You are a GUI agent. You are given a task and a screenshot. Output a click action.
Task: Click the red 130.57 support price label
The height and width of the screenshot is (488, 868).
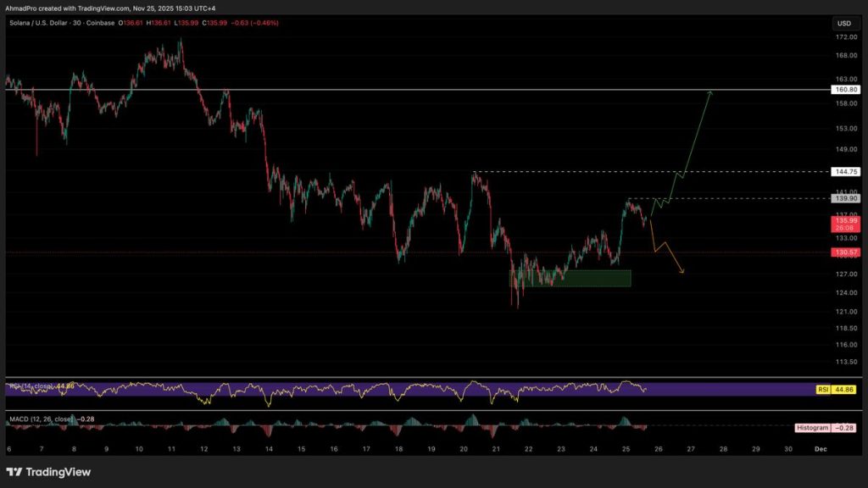[844, 252]
